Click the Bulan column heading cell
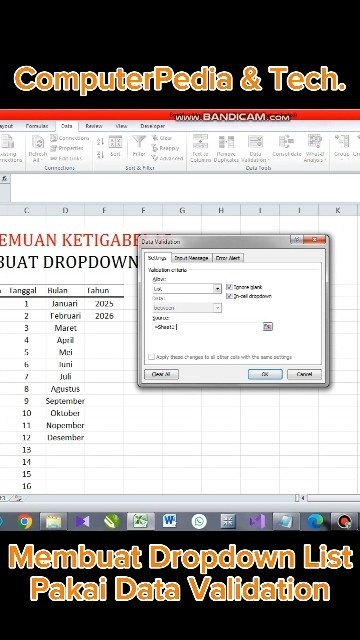360x640 pixels. (x=65, y=290)
